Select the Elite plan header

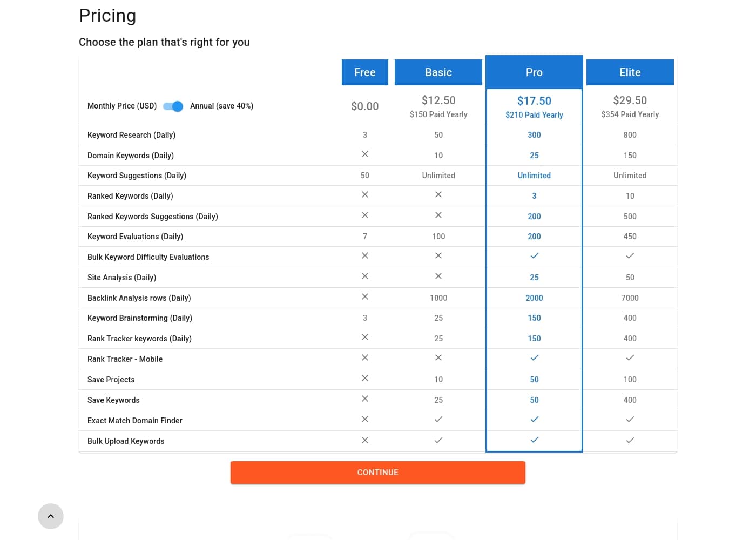coord(630,72)
